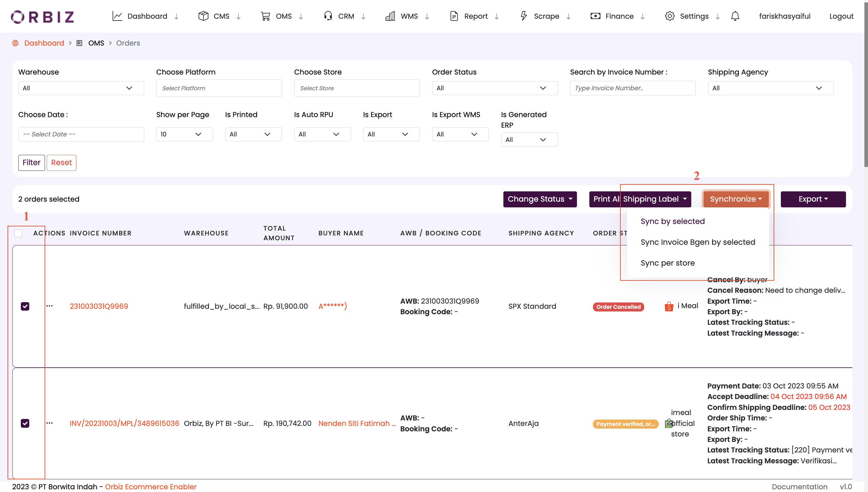Open the Is Export WMS dropdown
This screenshot has height=492, width=868.
(x=460, y=134)
